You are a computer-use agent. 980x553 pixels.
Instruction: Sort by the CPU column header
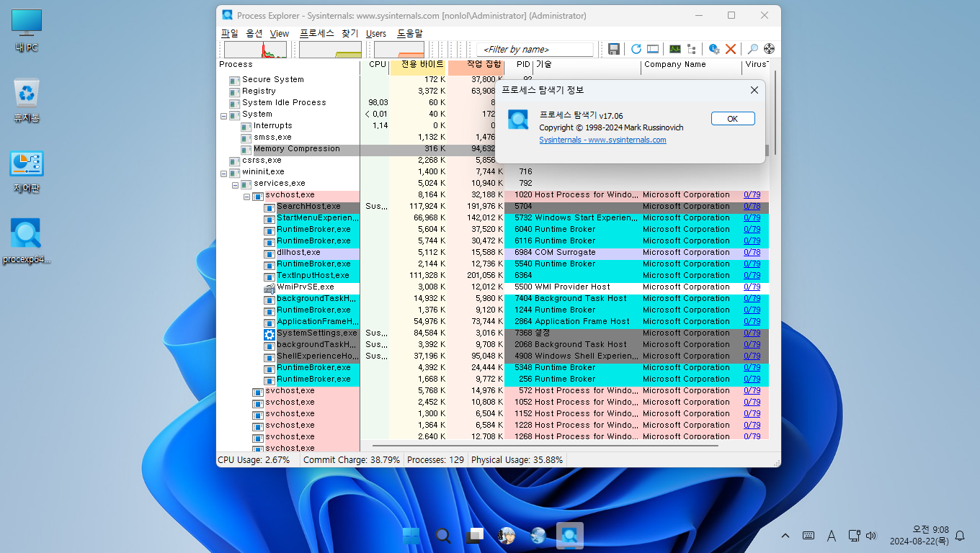[375, 66]
